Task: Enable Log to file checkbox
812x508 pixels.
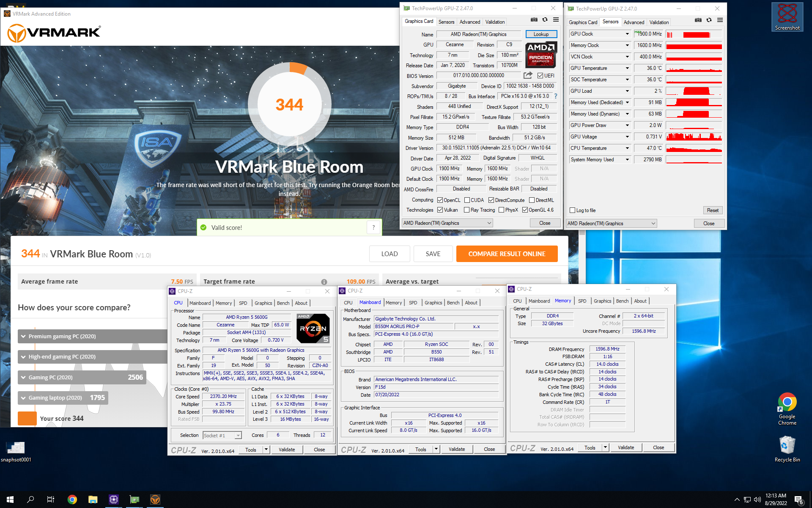Action: [x=572, y=210]
